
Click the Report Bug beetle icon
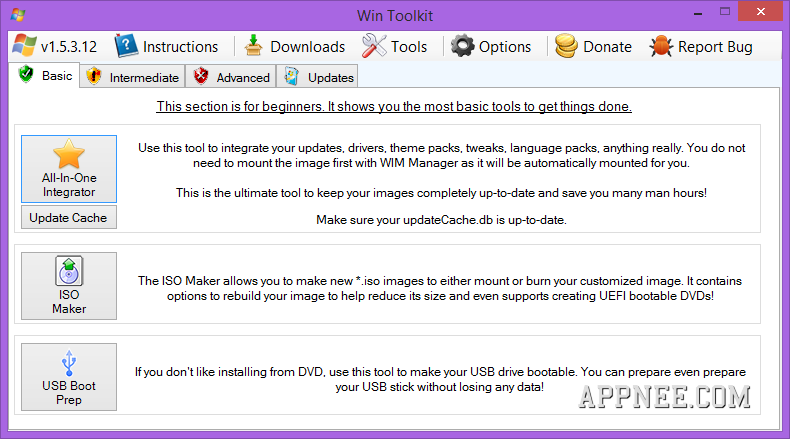pyautogui.click(x=661, y=46)
